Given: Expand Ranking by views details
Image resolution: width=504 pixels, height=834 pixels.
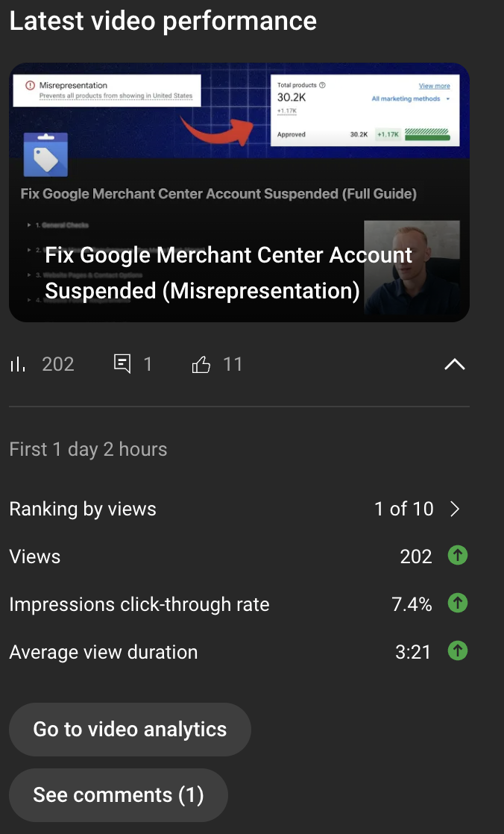Looking at the screenshot, I should coord(453,509).
